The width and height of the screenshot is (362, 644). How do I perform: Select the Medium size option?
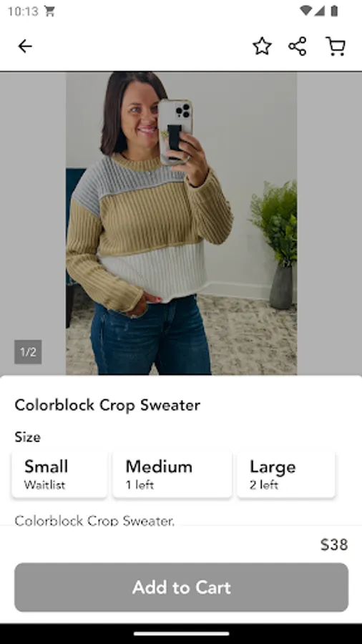[172, 474]
